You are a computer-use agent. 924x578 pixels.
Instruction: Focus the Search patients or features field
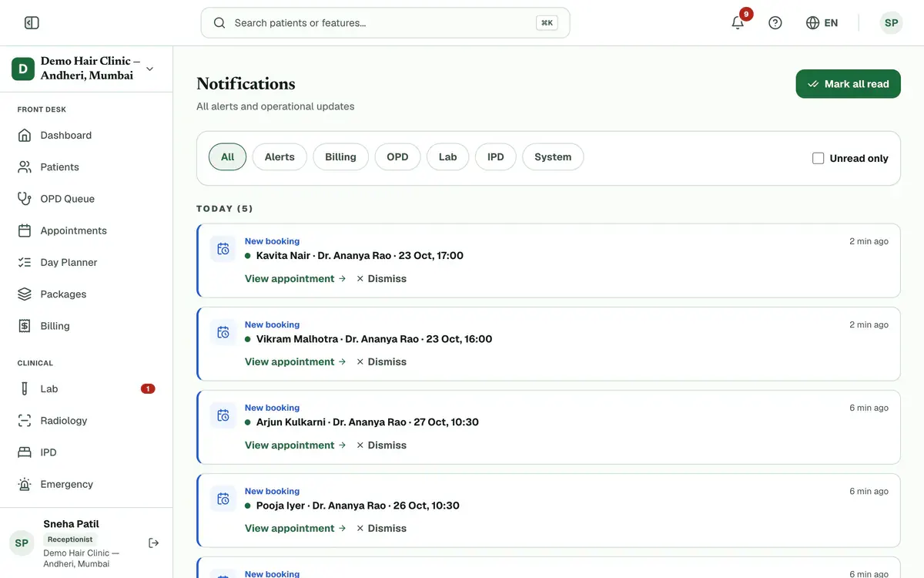[385, 23]
